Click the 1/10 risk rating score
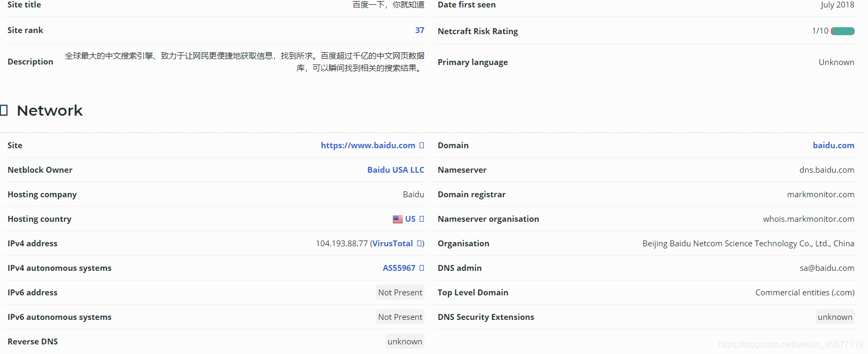868x354 pixels. (x=820, y=31)
